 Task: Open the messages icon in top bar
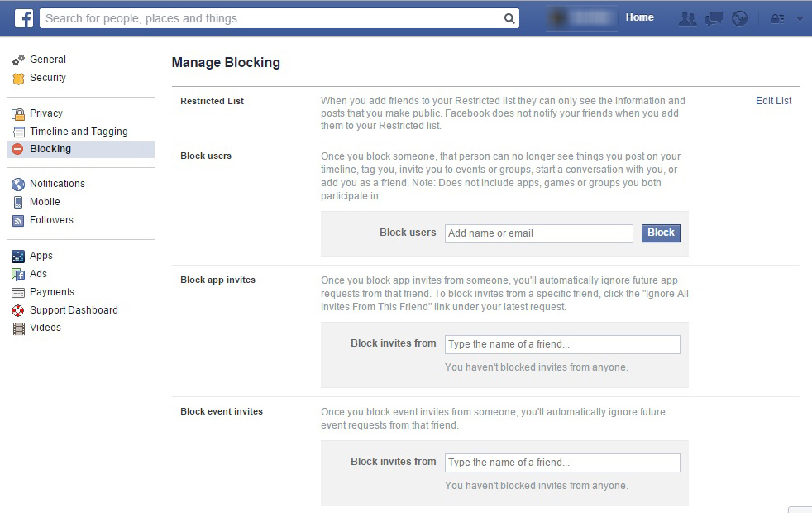[713, 17]
